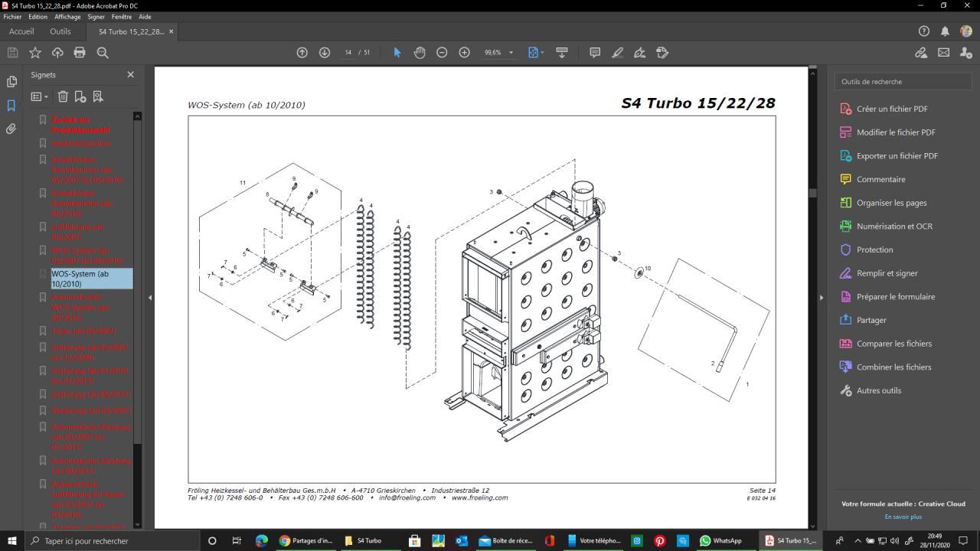This screenshot has height=551, width=980.
Task: Find the current bookmark in Signets panel
Action: tap(98, 96)
